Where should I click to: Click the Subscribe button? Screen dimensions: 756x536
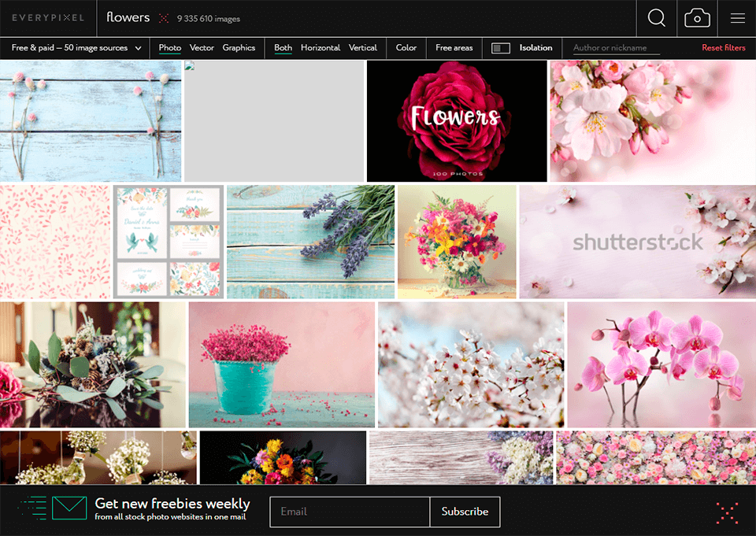[465, 512]
